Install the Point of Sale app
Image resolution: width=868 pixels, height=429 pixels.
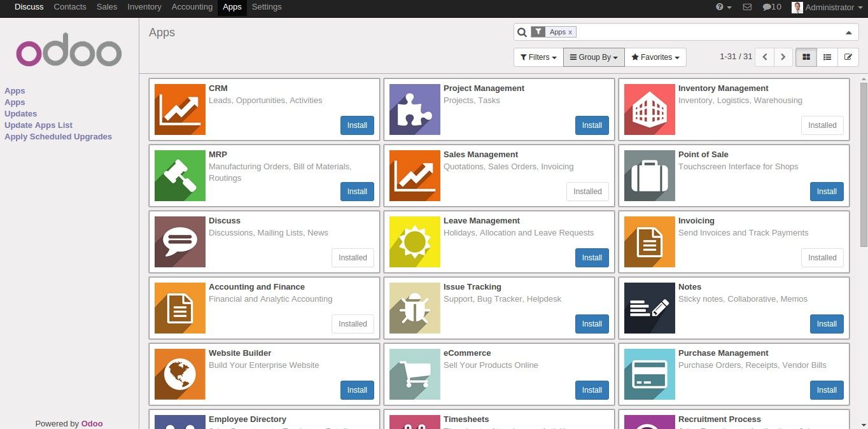click(827, 192)
